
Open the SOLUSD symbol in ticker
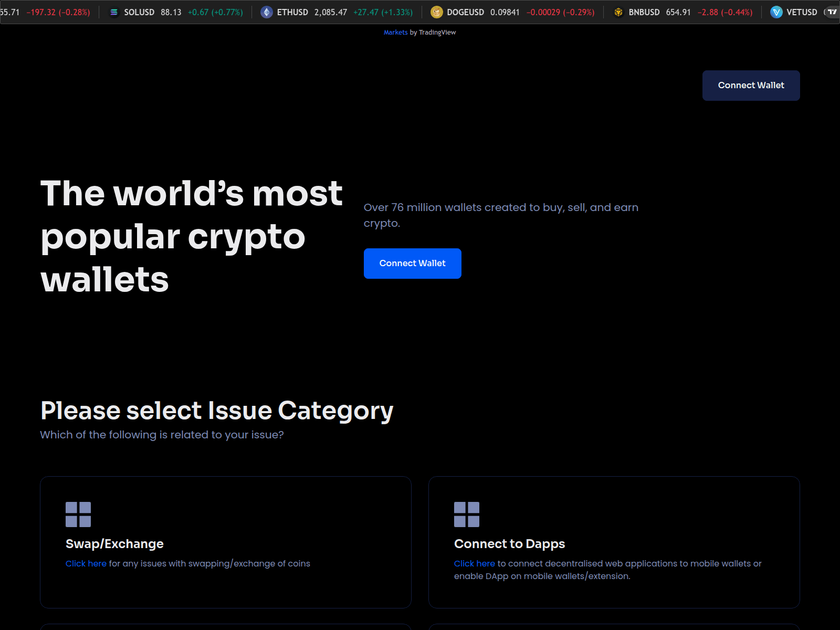coord(139,12)
